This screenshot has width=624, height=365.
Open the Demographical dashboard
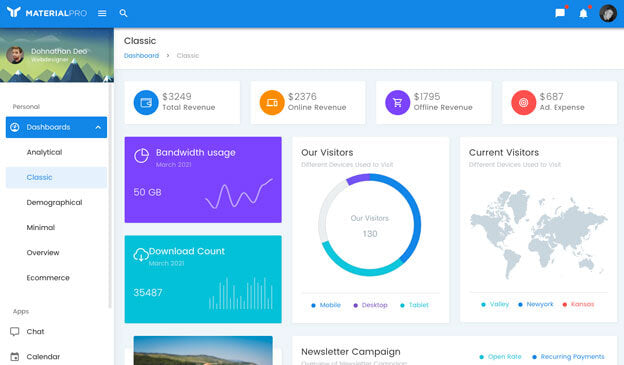pyautogui.click(x=56, y=202)
